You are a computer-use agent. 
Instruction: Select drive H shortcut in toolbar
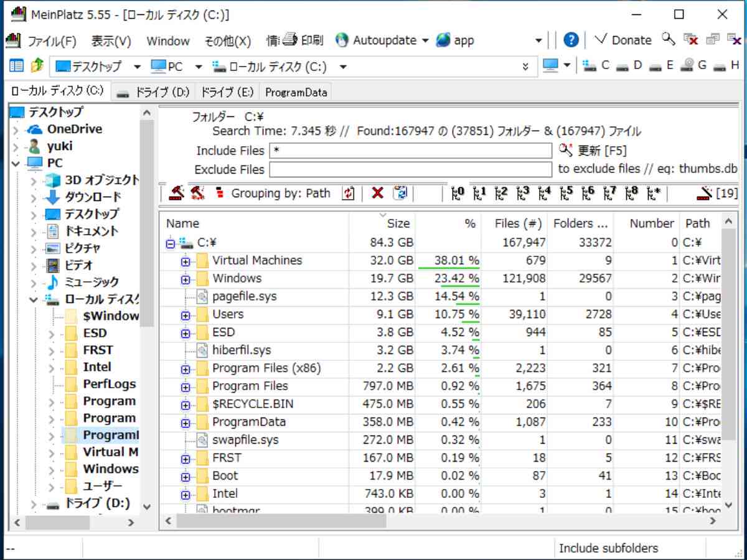coord(727,65)
